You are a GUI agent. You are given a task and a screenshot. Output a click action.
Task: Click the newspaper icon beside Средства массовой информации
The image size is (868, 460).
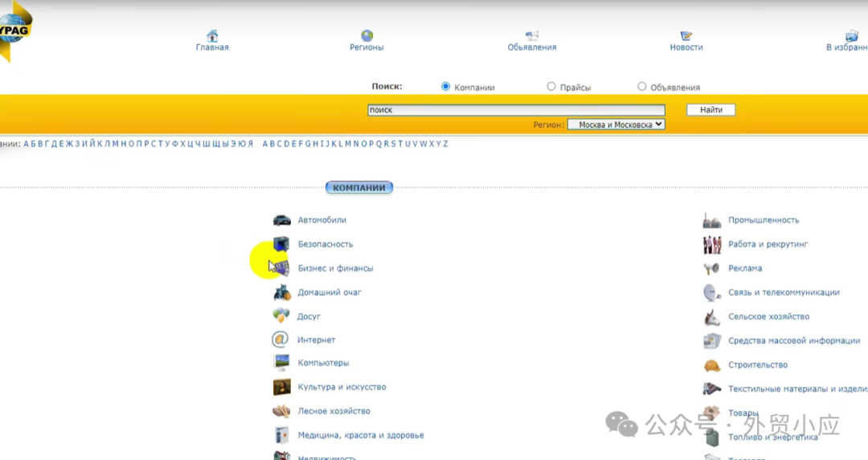click(712, 340)
